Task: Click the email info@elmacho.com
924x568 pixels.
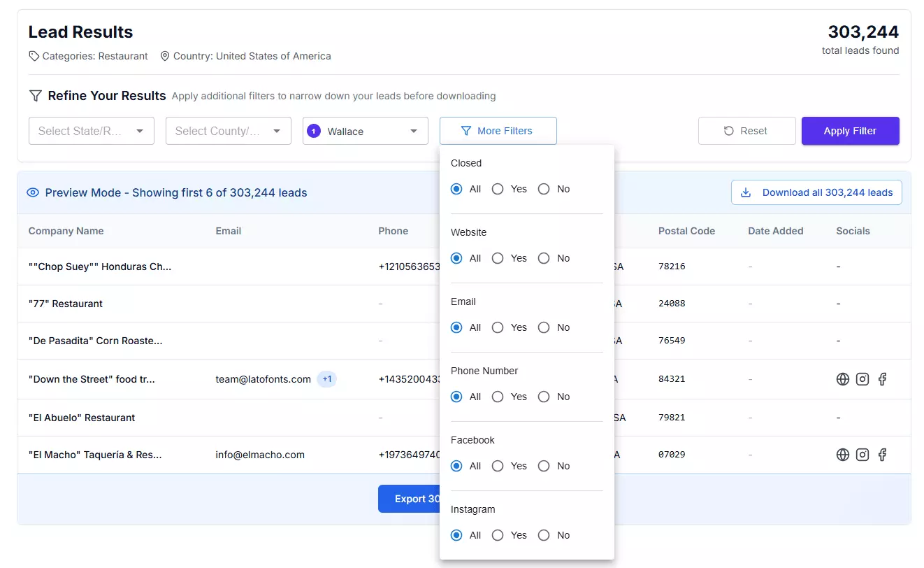Action: point(260,455)
